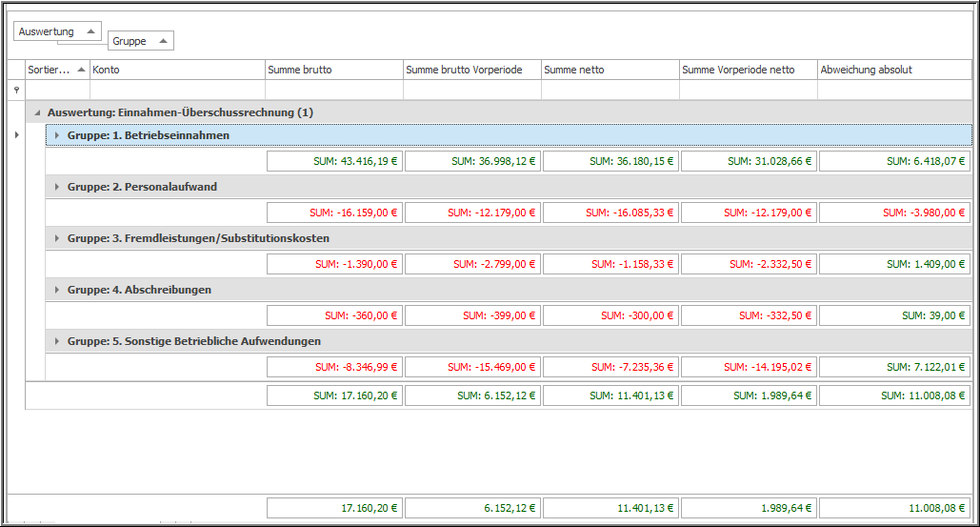Click the Abweichung absolut column header
The width and height of the screenshot is (980, 527).
click(895, 70)
